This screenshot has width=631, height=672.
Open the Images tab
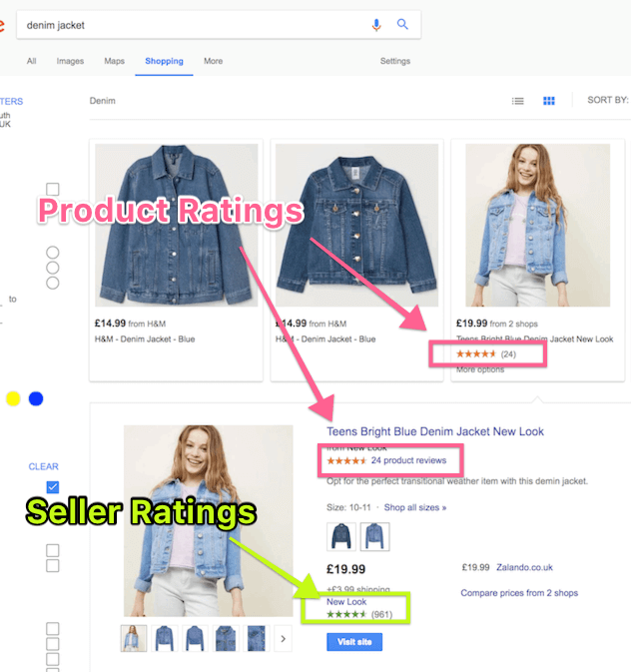point(70,61)
